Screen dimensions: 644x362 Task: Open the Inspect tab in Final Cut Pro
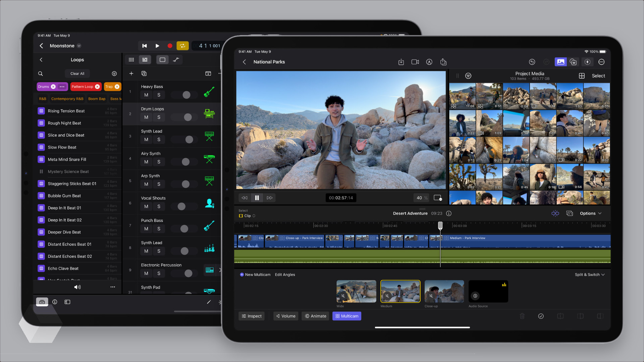pyautogui.click(x=252, y=316)
